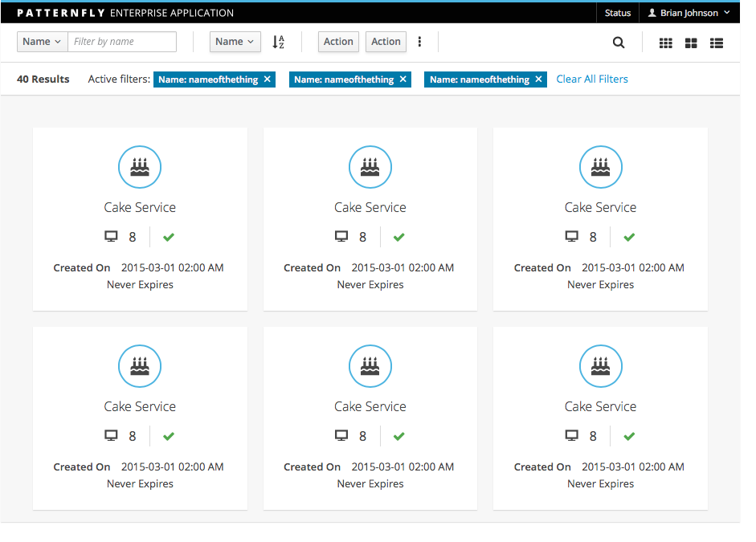Viewport: 756px width, 542px height.
Task: Click cake icon on last card of bottom row
Action: click(x=601, y=366)
